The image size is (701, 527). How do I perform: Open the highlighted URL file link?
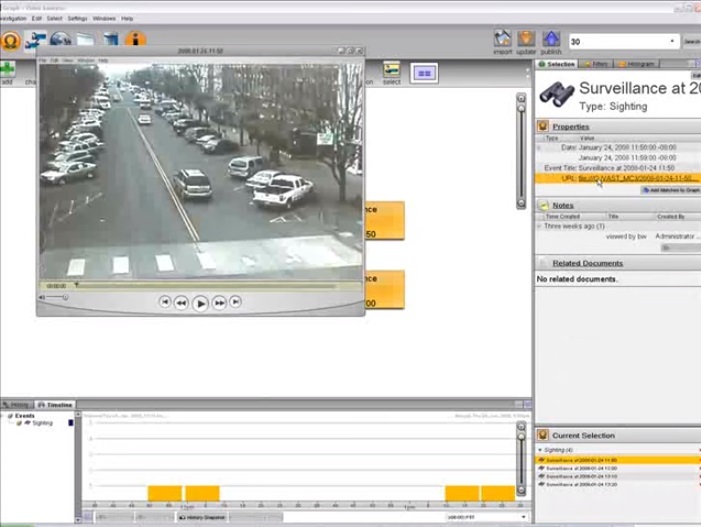click(x=637, y=178)
